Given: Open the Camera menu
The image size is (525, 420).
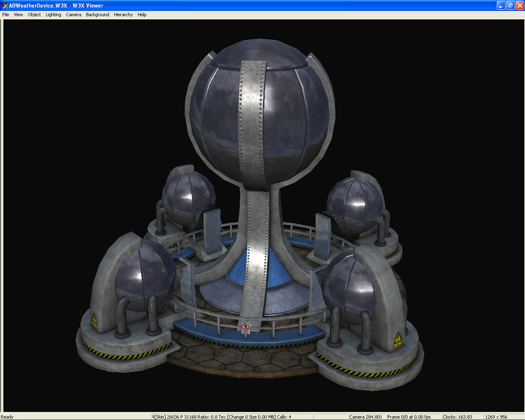Looking at the screenshot, I should coord(73,15).
